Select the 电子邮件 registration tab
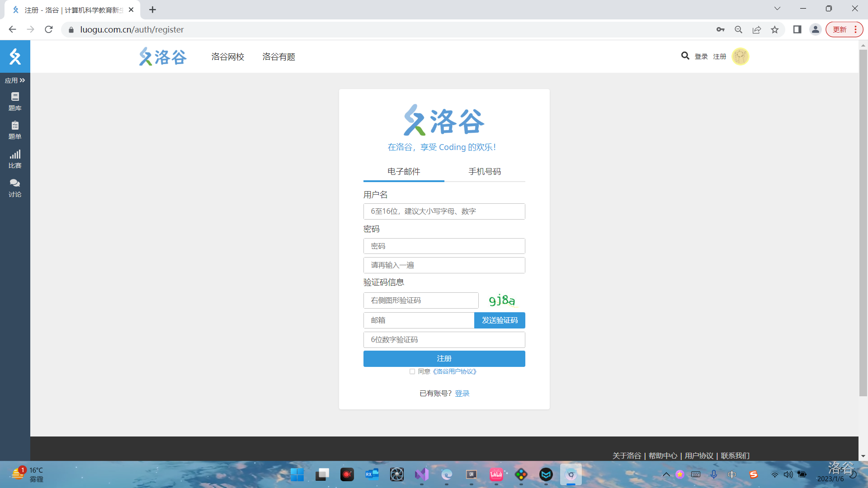This screenshot has width=868, height=488. coord(404,172)
